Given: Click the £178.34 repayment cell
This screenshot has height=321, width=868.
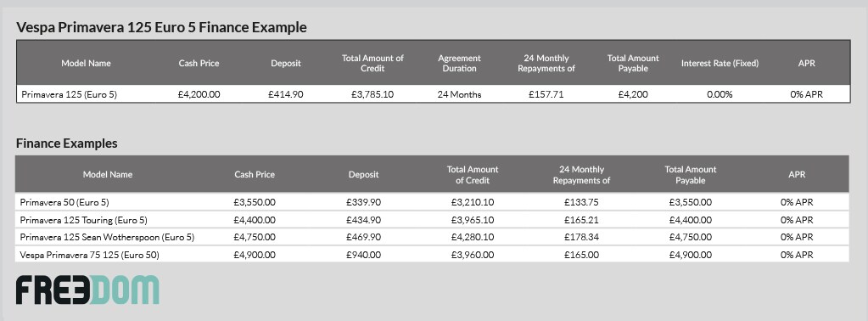Looking at the screenshot, I should click(581, 237).
